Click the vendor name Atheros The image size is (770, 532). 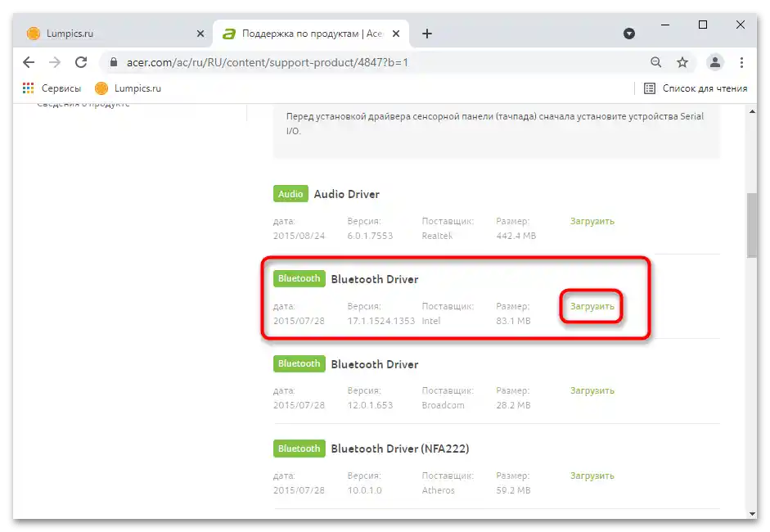pos(438,490)
